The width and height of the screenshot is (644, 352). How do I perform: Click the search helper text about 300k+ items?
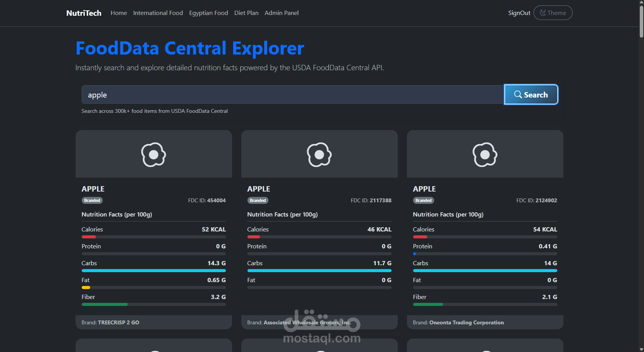click(x=155, y=111)
